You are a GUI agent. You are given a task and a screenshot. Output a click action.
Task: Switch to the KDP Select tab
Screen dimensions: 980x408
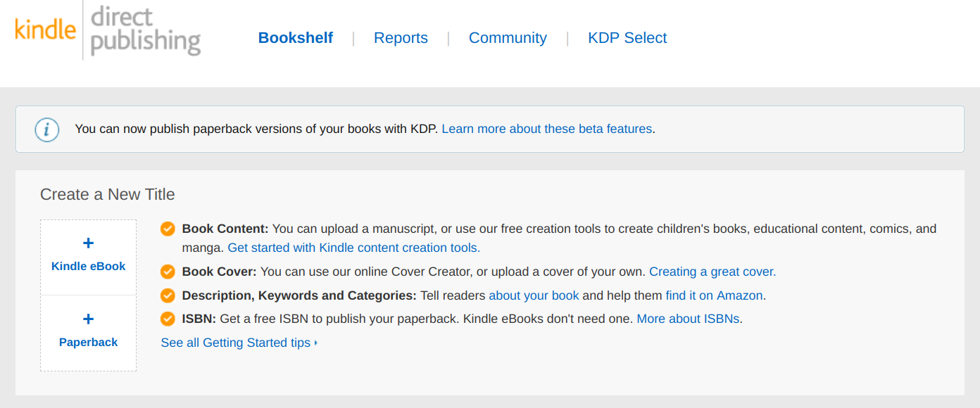click(x=627, y=38)
